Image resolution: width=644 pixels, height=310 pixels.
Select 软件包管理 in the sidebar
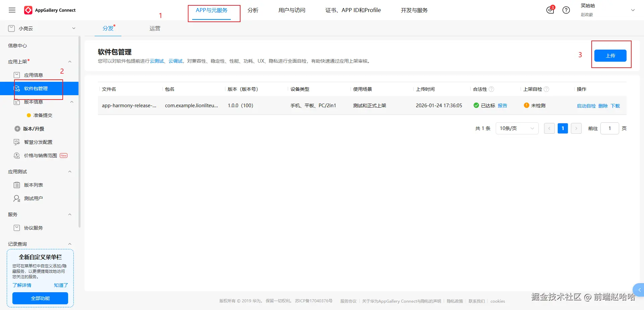tap(39, 88)
